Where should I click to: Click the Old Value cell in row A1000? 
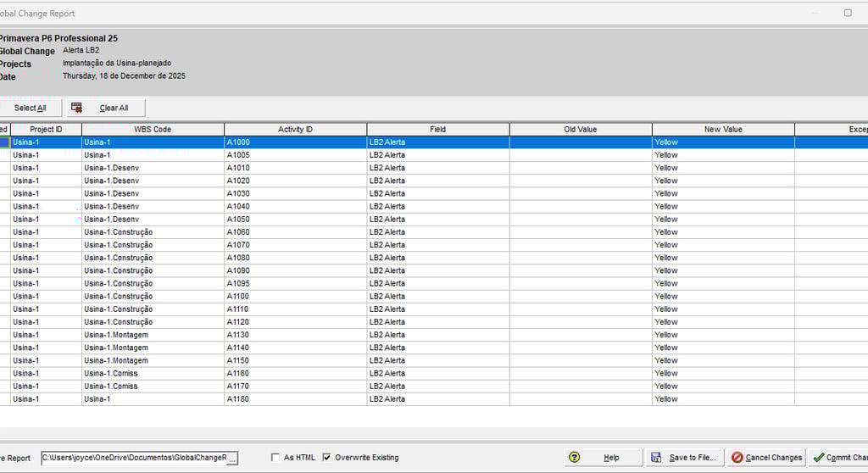pos(581,142)
